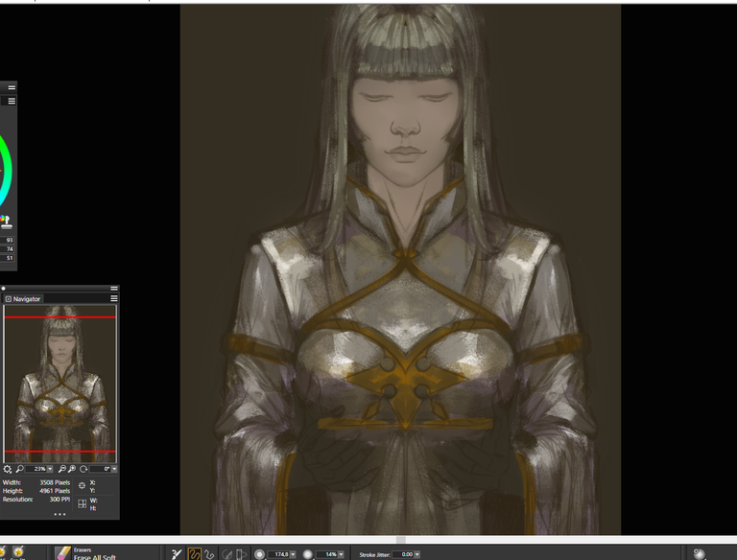Click the Erase All Soft brush variant
The height and width of the screenshot is (560, 737).
(x=96, y=557)
